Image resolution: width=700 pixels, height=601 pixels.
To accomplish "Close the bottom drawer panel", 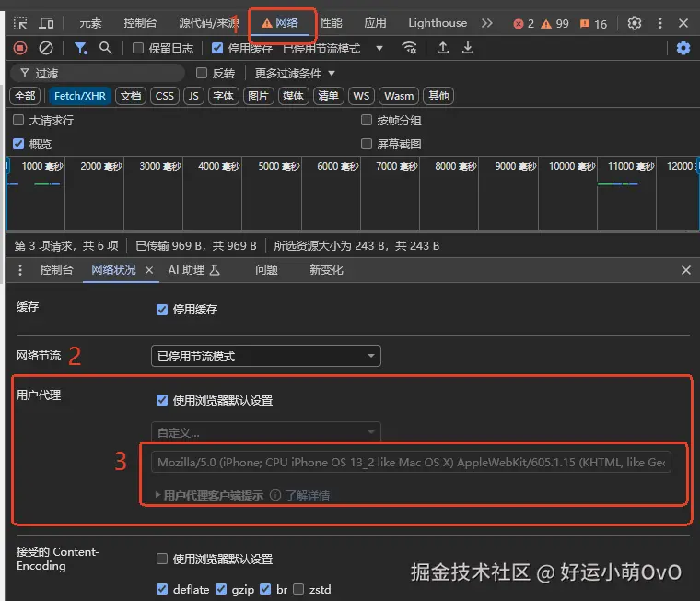I will (x=685, y=270).
